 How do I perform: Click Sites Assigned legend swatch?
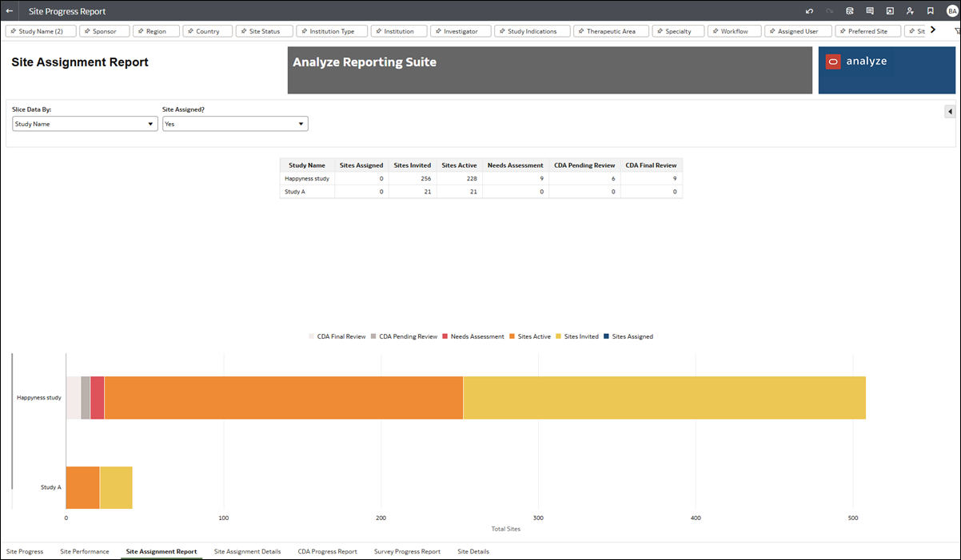pos(607,337)
